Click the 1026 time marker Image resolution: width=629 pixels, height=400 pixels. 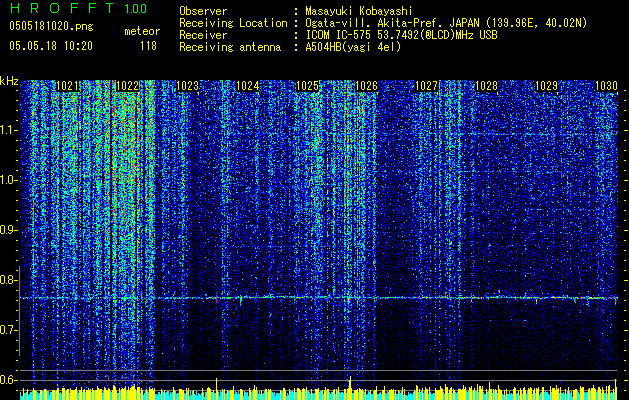point(367,86)
